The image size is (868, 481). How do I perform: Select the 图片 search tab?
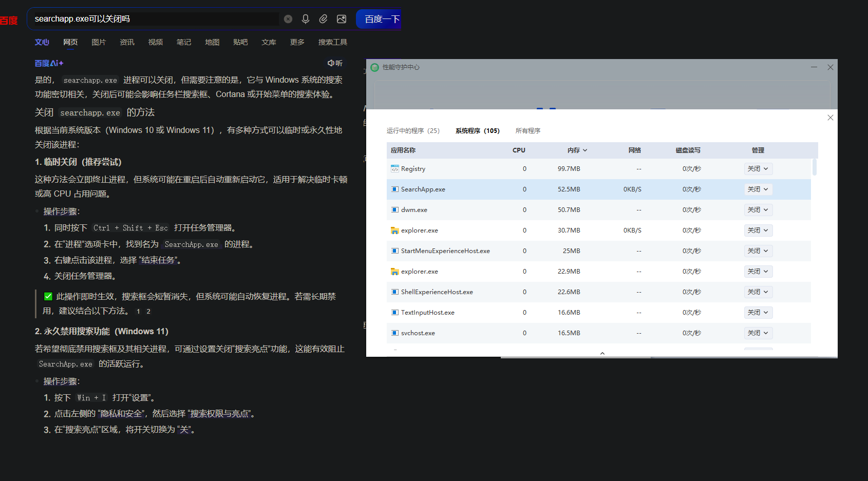click(x=99, y=42)
